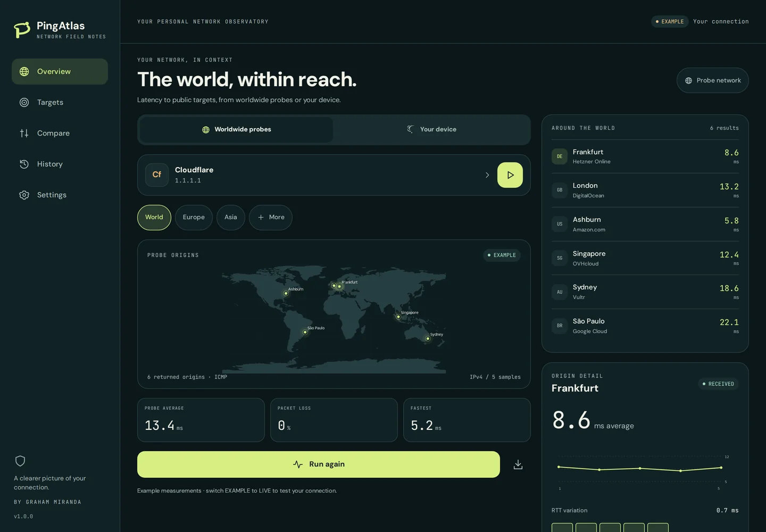Click the Cf Cloudflare target icon

pos(157,174)
